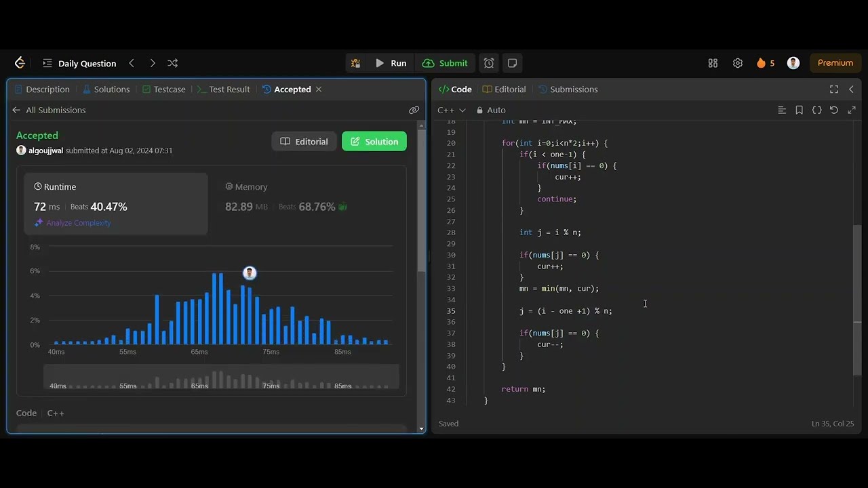The image size is (868, 488).
Task: Submit the solution
Action: (x=445, y=63)
